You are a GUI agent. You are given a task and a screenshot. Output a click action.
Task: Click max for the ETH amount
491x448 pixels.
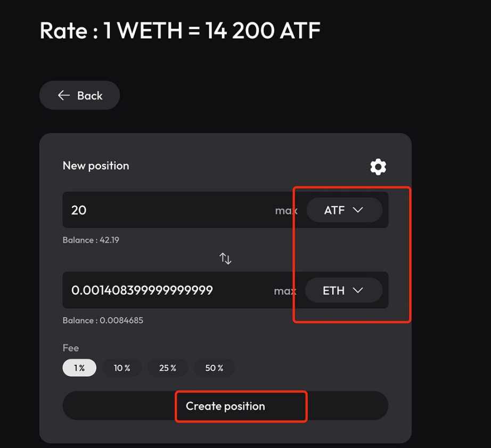pyautogui.click(x=285, y=291)
